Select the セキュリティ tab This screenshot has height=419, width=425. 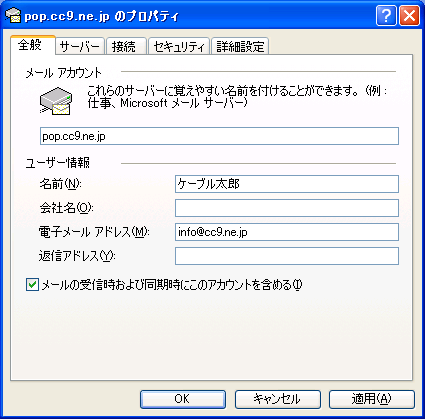click(179, 46)
